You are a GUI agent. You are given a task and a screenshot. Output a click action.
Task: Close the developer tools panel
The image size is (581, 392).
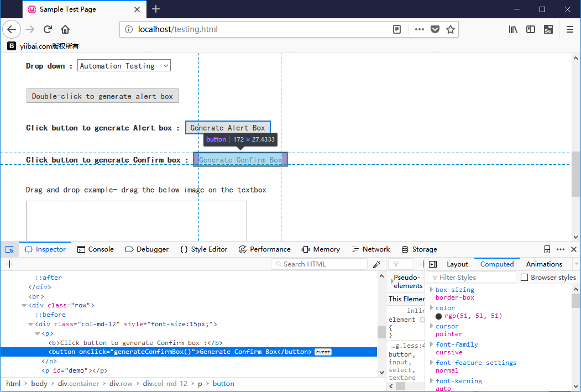click(x=574, y=249)
